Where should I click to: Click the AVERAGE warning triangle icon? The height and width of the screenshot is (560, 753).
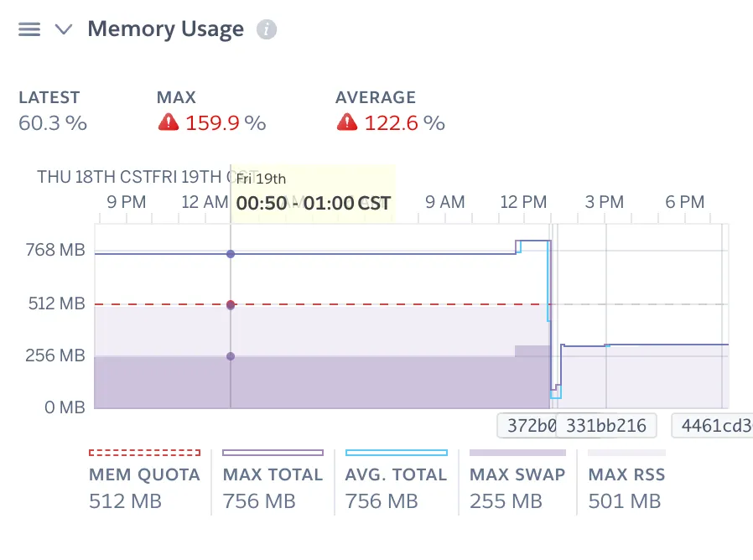tap(347, 123)
